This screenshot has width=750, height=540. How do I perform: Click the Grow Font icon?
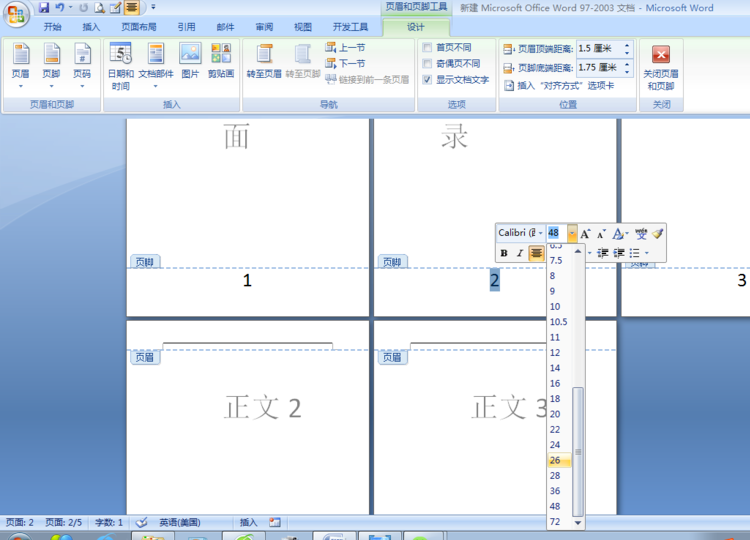(x=585, y=233)
